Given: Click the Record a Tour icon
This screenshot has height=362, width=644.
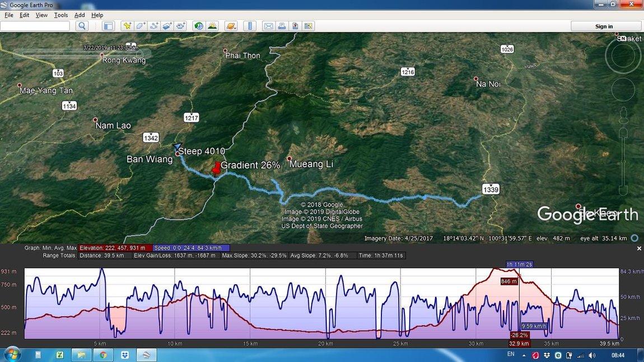Looking at the screenshot, I should 180,26.
